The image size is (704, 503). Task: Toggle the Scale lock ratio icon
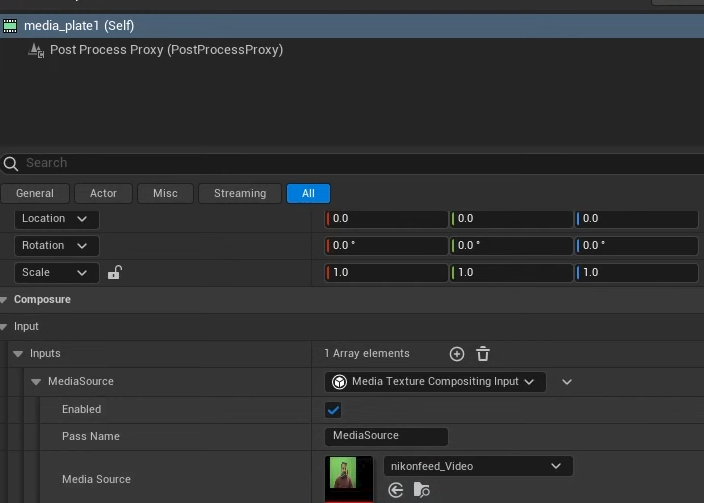(114, 272)
